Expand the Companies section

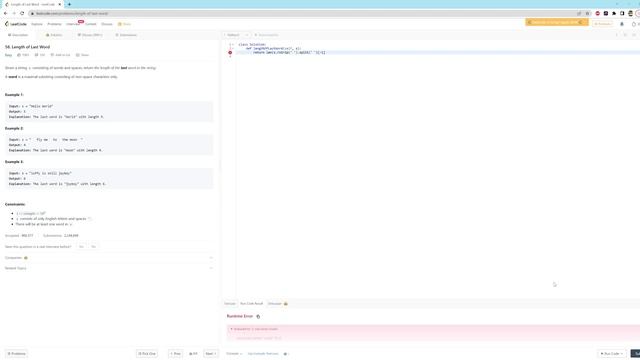pos(109,258)
